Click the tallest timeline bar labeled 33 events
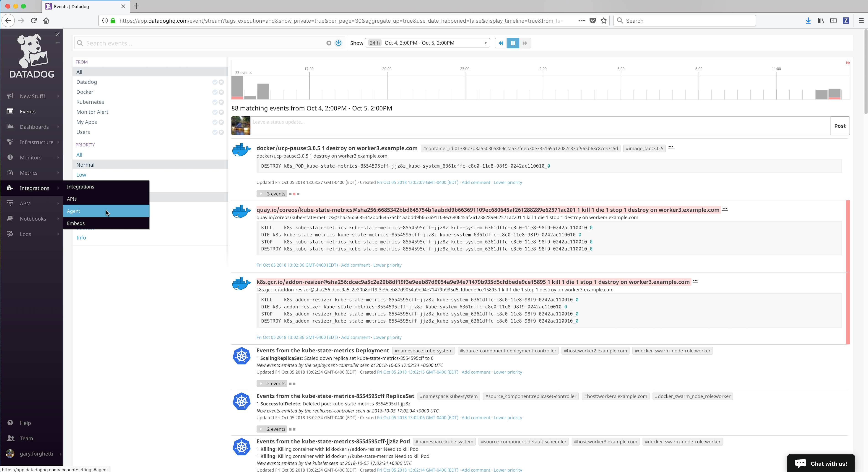Screen dimensions: 868x472 (x=237, y=87)
